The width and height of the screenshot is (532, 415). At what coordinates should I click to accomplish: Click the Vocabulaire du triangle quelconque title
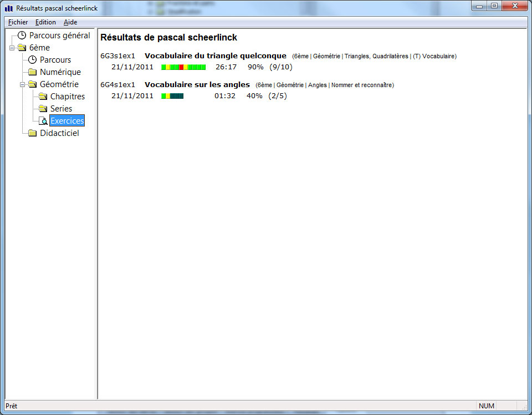(x=215, y=56)
